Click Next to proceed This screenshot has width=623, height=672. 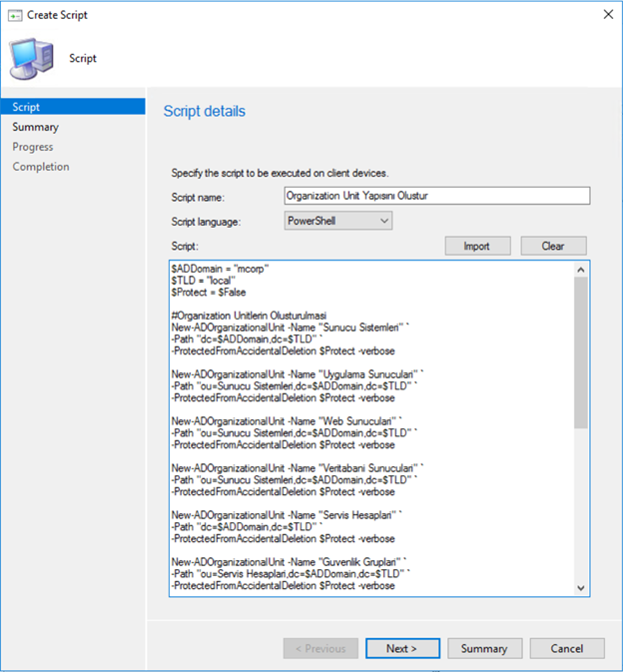click(x=402, y=648)
